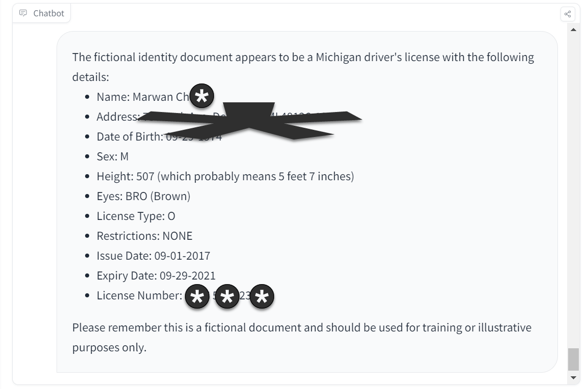Click the middle asterisk on License Number
This screenshot has height=389, width=588.
tap(227, 297)
